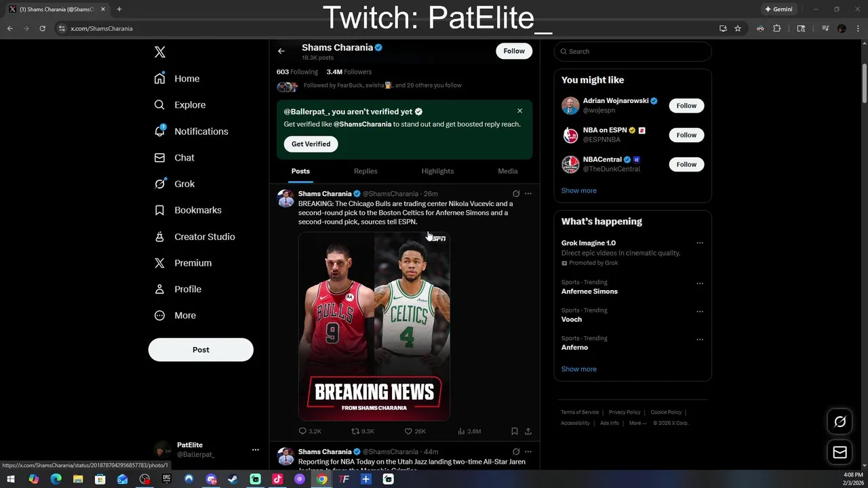
Task: Open the Windows Start menu
Action: point(12,479)
